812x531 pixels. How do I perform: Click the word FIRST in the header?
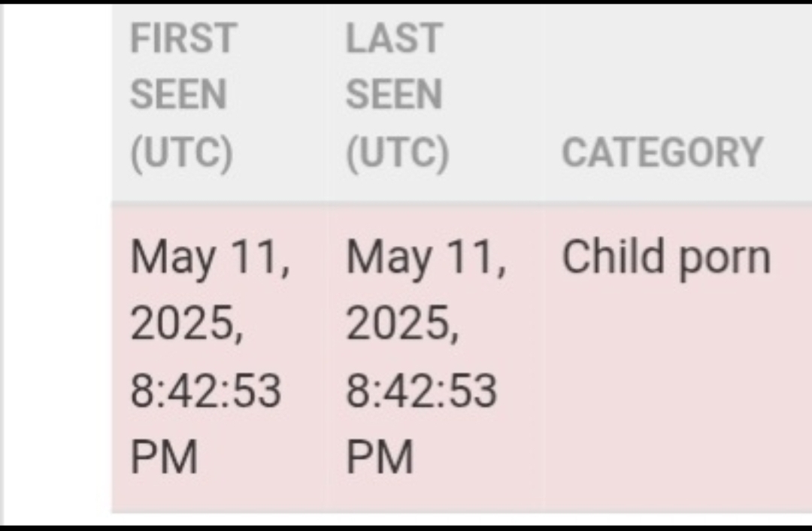point(183,38)
